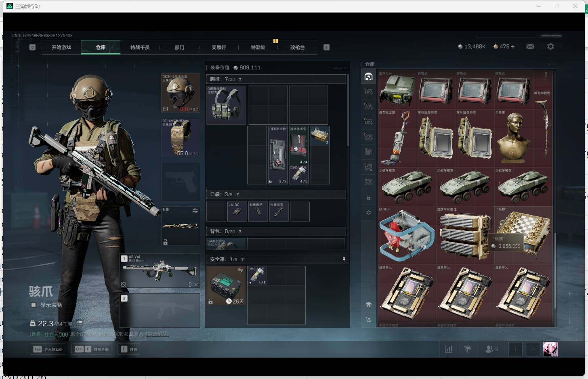588x379 pixels.
Task: Click the 22.3/84千克 weight readout
Action: click(x=55, y=323)
